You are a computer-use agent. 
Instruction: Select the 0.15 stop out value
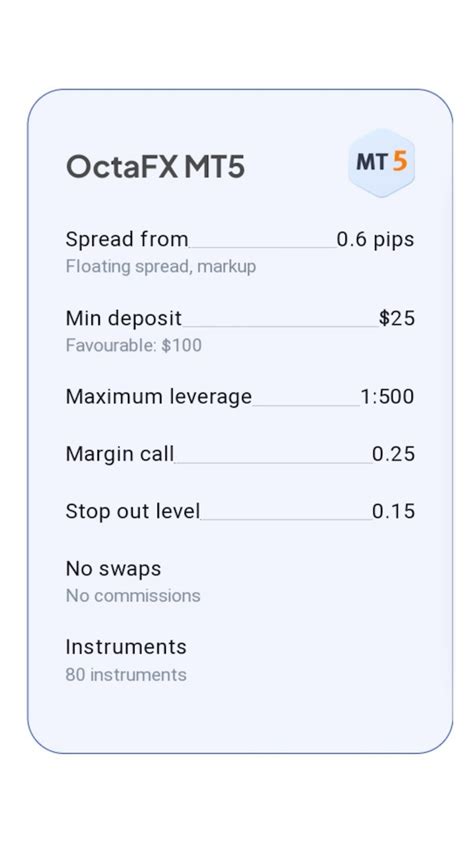[x=394, y=511]
